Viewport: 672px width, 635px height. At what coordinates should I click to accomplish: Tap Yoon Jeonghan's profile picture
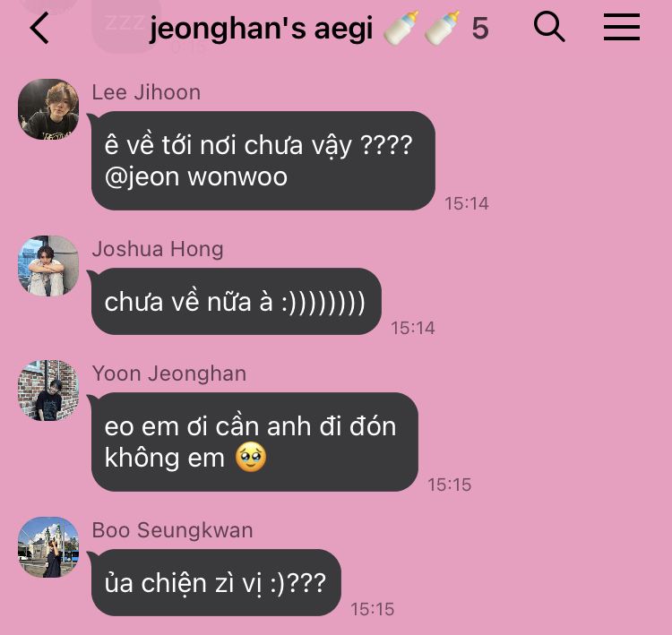[48, 390]
